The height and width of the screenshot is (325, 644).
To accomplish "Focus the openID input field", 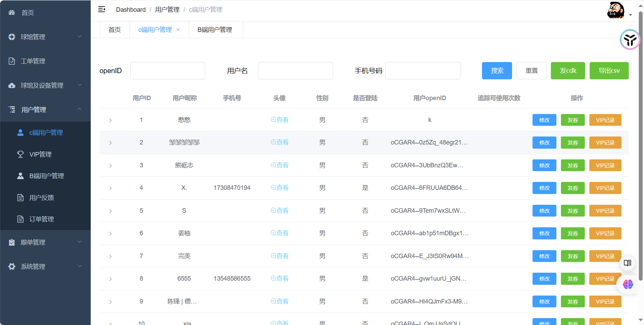I will coord(168,71).
